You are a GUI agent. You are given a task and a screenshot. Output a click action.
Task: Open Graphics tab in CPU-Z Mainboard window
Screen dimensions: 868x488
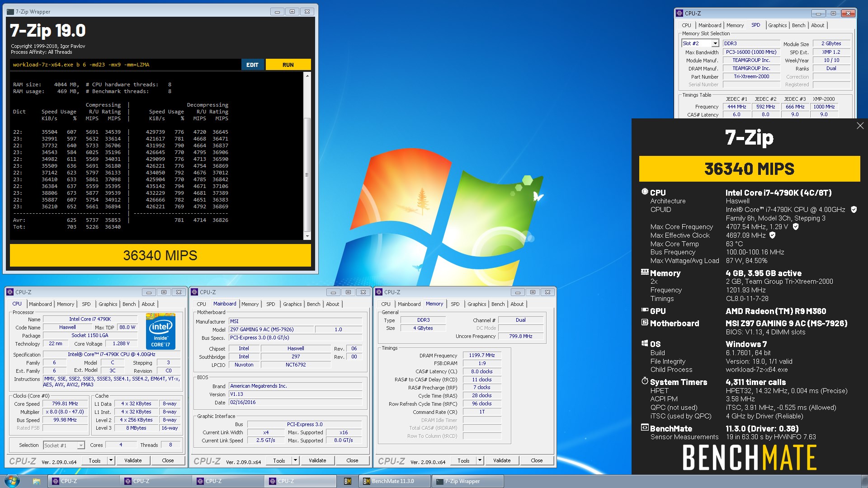pyautogui.click(x=292, y=304)
